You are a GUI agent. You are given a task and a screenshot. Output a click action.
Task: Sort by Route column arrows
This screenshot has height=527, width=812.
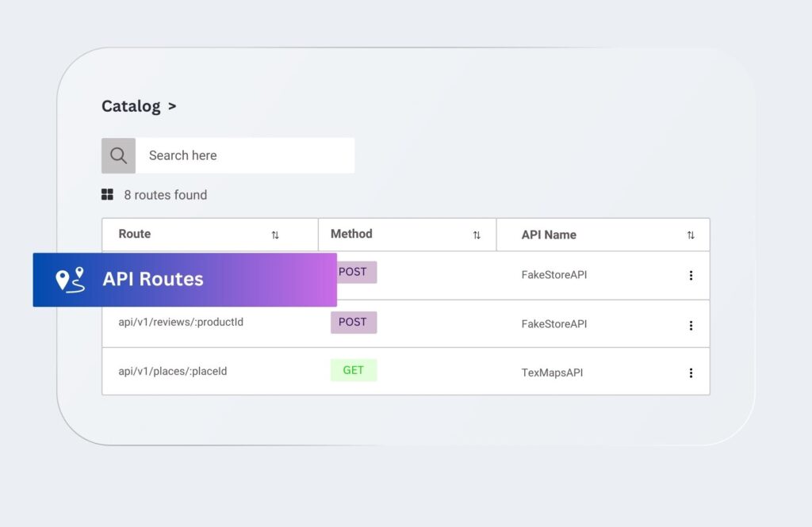click(275, 235)
